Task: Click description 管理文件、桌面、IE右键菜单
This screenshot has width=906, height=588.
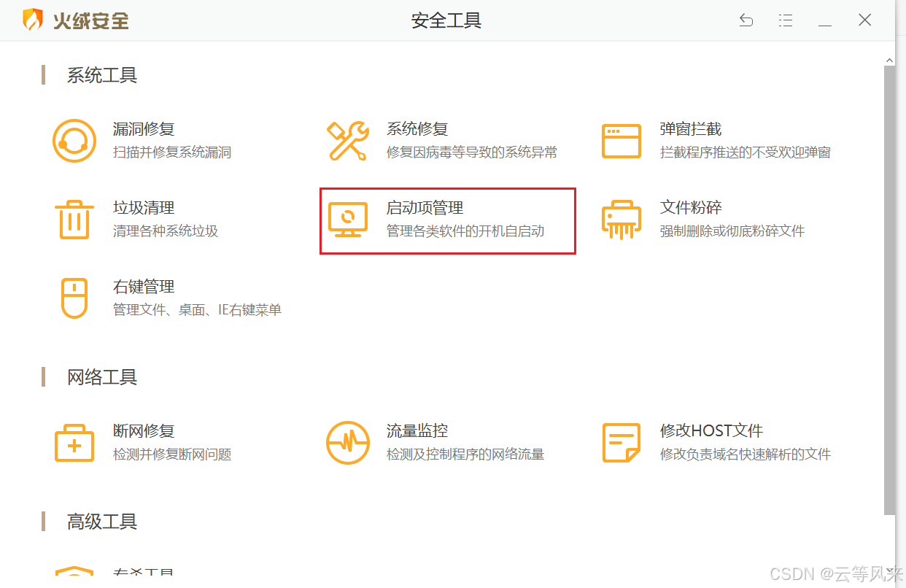Action: [x=197, y=310]
